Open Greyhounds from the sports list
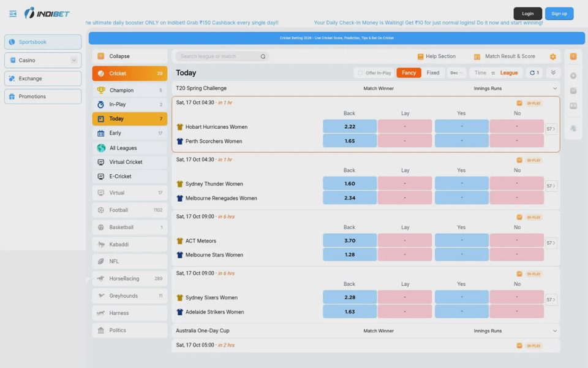The height and width of the screenshot is (368, 588). pos(130,296)
